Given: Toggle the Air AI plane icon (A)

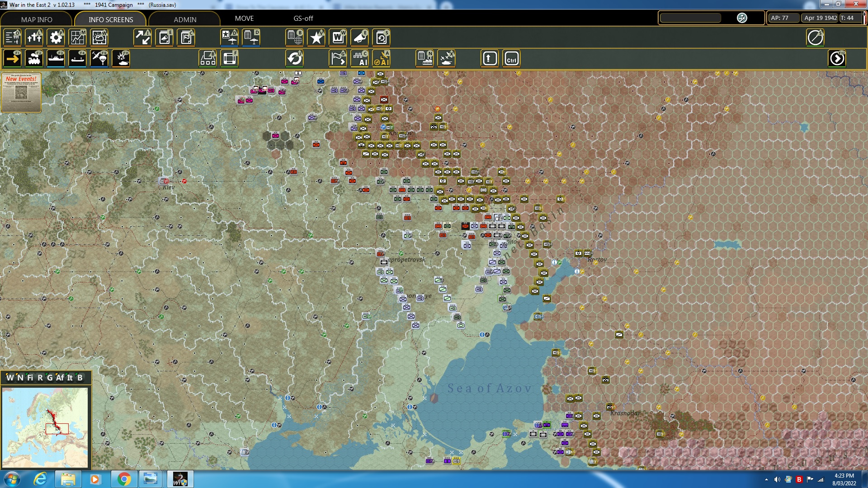Looking at the screenshot, I should tap(382, 59).
